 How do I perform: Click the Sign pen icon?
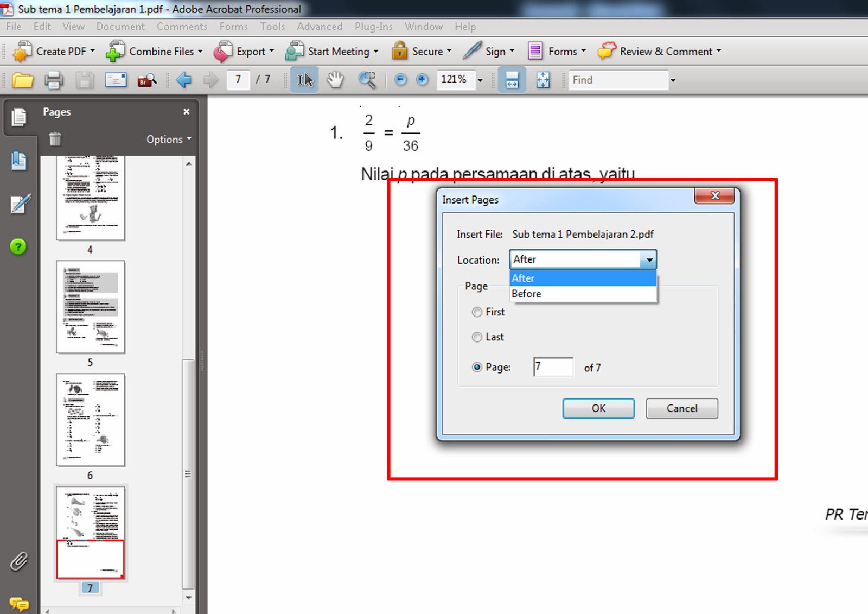[472, 51]
